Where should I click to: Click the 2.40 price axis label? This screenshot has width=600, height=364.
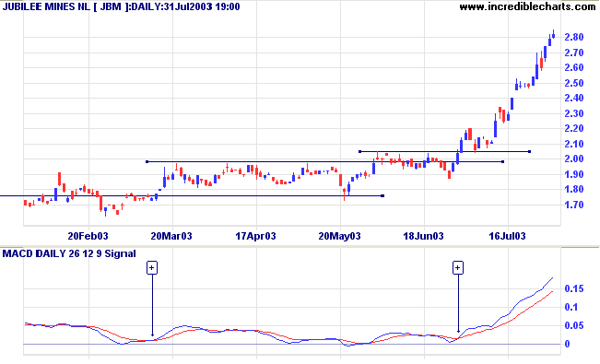[574, 98]
